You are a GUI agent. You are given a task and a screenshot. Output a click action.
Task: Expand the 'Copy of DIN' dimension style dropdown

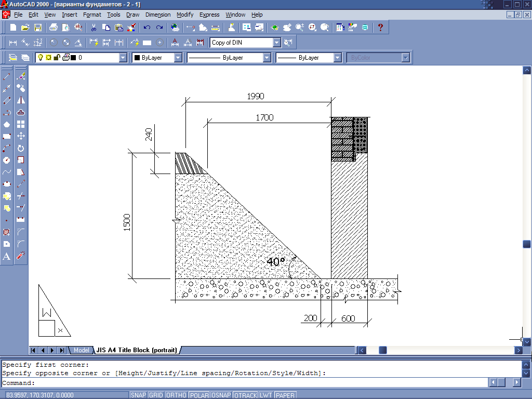[276, 43]
